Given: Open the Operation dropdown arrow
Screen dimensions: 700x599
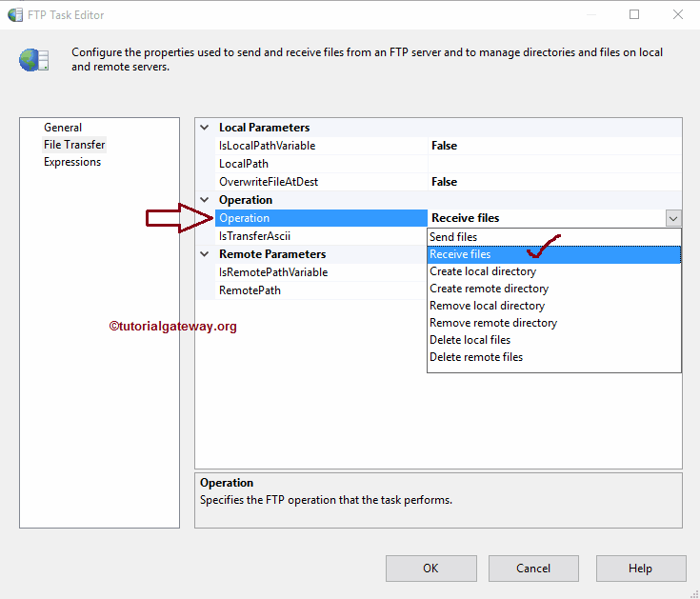Looking at the screenshot, I should pos(673,218).
